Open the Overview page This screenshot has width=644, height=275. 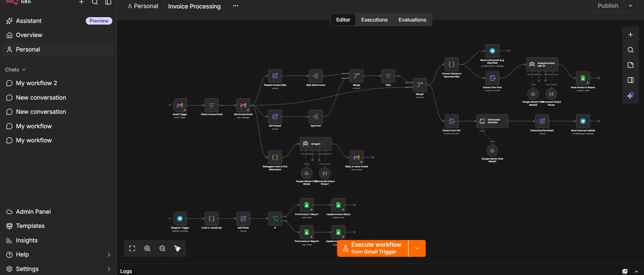coord(59,35)
